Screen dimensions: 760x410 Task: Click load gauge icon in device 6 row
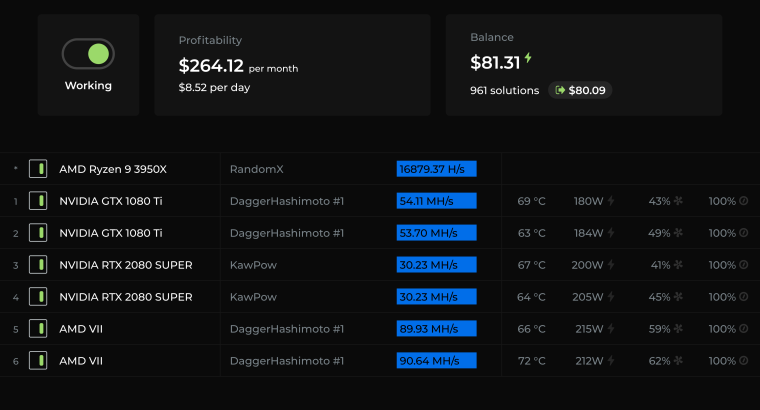744,361
